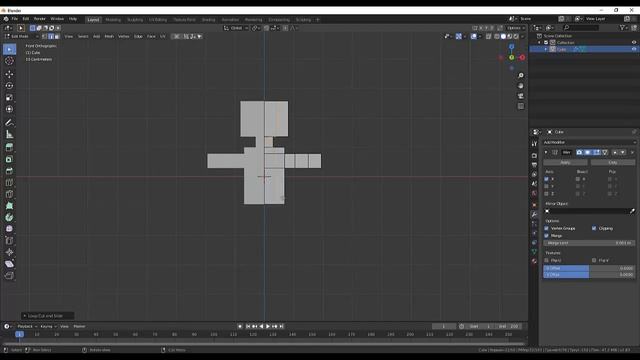
Task: Toggle Bisect X checkbox
Action: 578,179
